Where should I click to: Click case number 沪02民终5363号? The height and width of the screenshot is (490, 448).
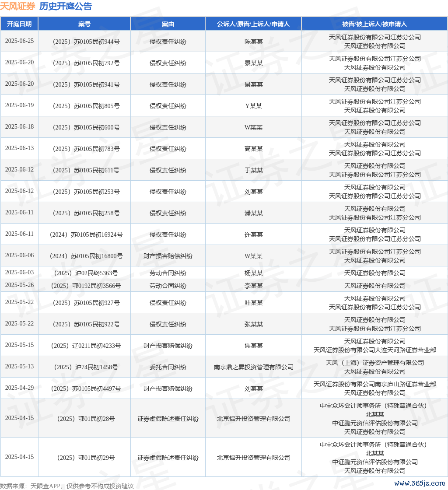86,273
